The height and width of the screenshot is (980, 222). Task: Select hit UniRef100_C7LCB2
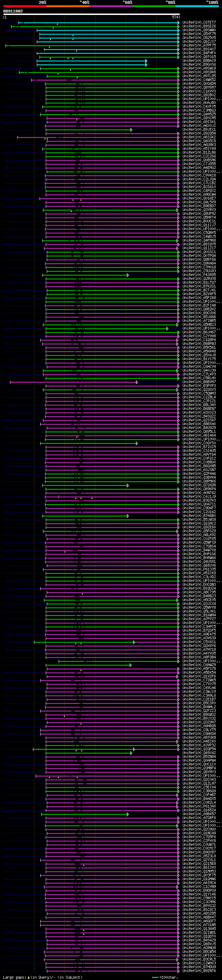point(199,183)
